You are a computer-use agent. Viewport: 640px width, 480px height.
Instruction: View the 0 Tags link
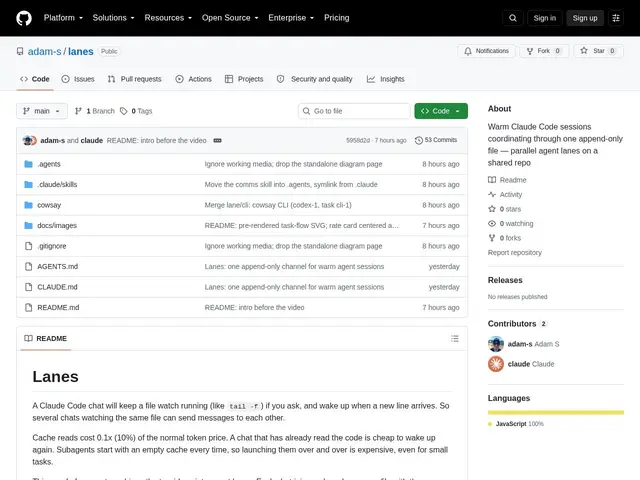tap(136, 111)
